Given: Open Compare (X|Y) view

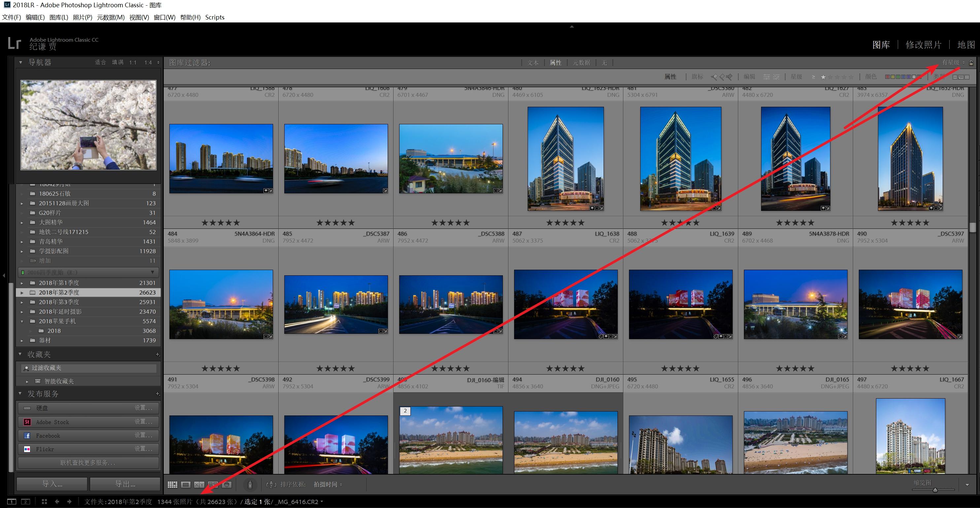Looking at the screenshot, I should (x=199, y=485).
